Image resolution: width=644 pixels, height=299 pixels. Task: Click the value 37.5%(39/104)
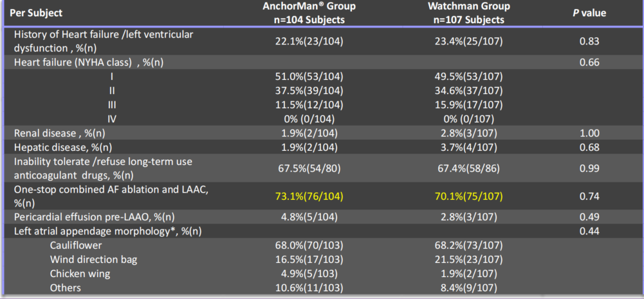tap(309, 90)
